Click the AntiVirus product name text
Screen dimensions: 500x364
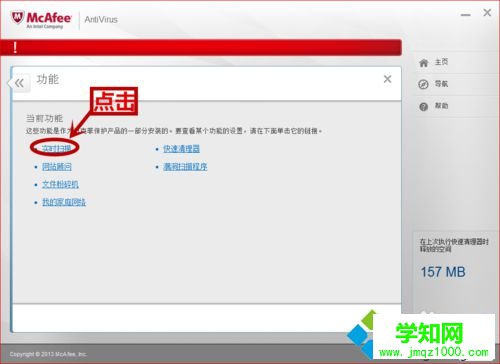tap(101, 20)
